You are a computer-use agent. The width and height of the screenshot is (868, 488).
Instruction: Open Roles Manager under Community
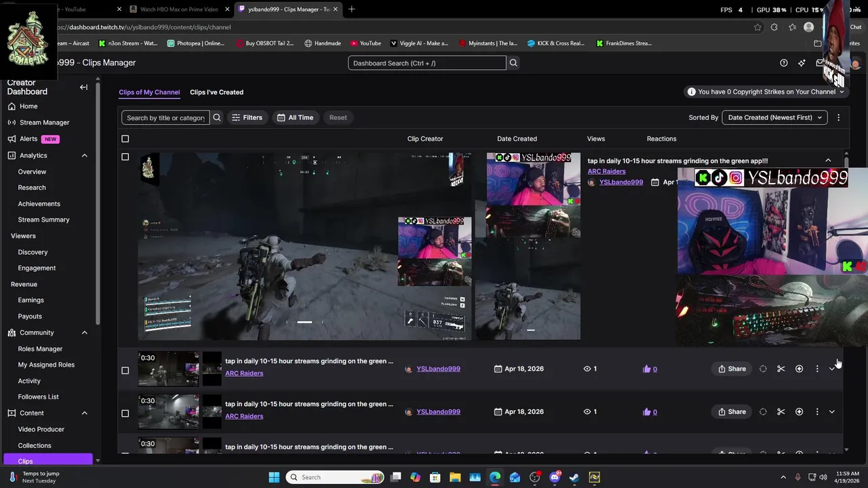point(40,349)
